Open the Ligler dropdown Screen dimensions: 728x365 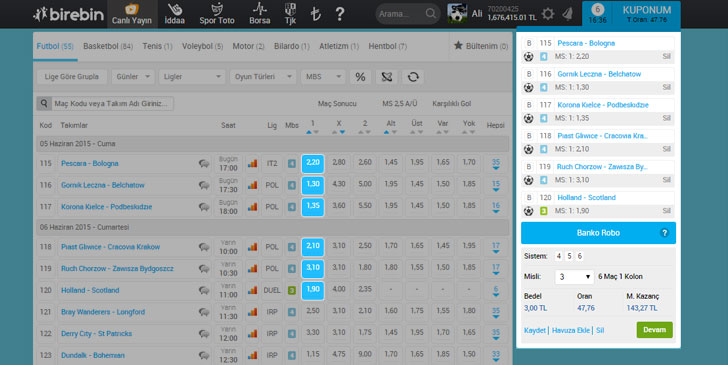tap(192, 77)
